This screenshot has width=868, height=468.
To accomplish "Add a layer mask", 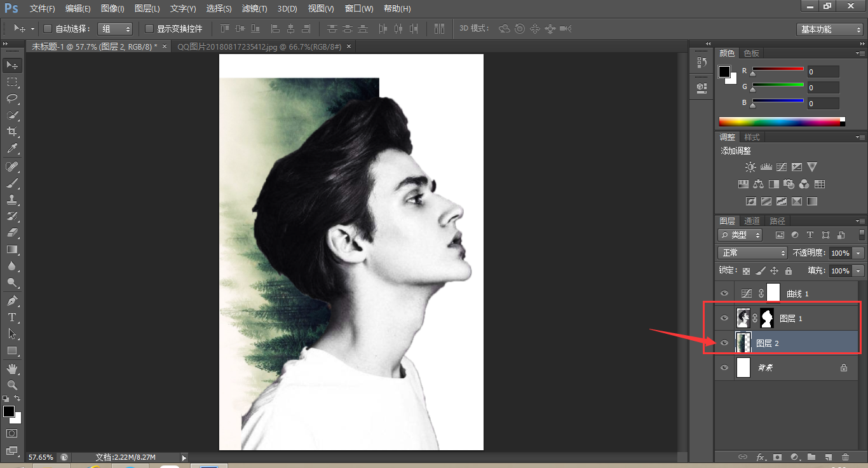I will pyautogui.click(x=777, y=457).
